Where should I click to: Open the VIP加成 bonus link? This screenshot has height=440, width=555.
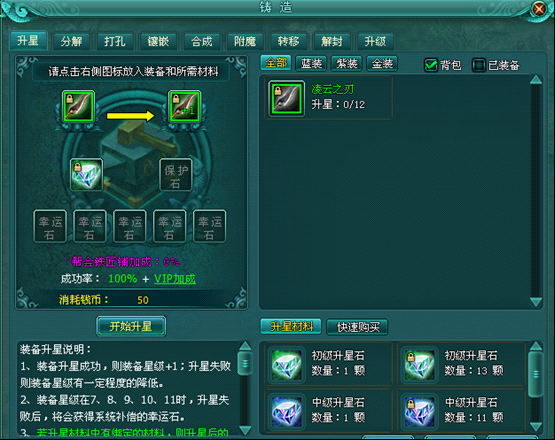175,279
